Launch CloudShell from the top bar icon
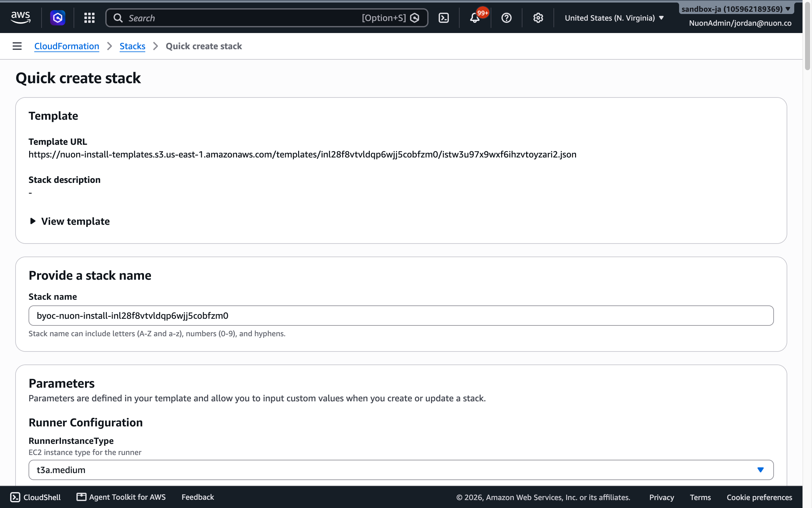This screenshot has height=508, width=812. pos(443,18)
